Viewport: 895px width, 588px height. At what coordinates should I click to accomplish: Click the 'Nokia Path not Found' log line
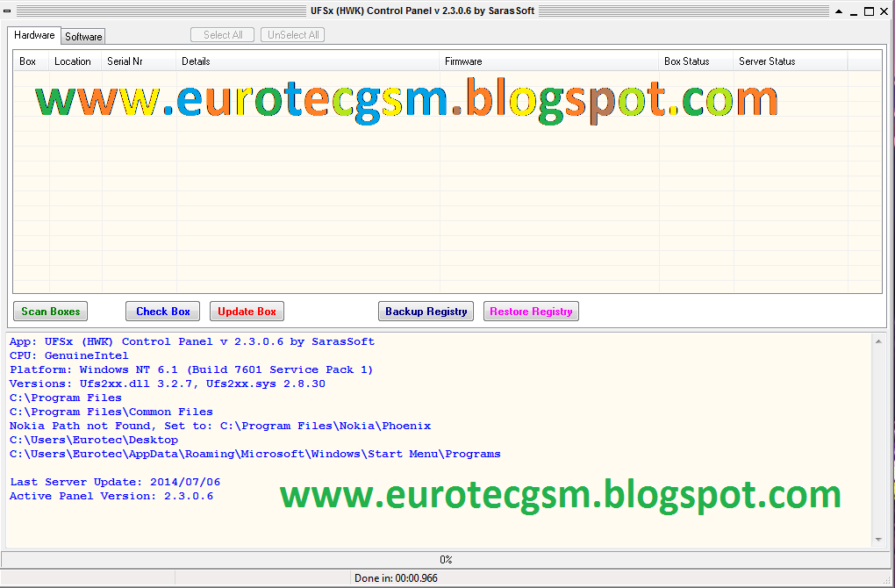point(220,426)
